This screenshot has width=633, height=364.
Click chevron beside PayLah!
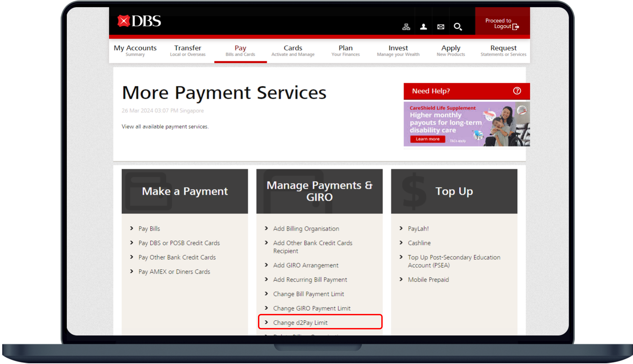(x=401, y=228)
